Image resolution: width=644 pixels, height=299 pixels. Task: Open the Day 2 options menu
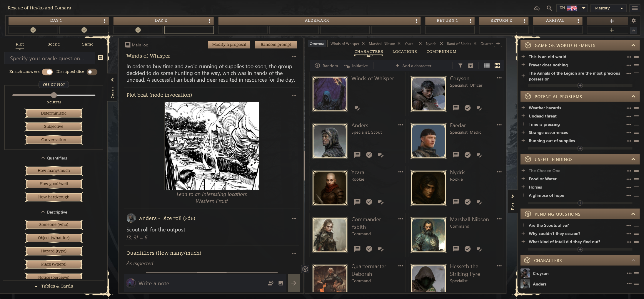(209, 21)
